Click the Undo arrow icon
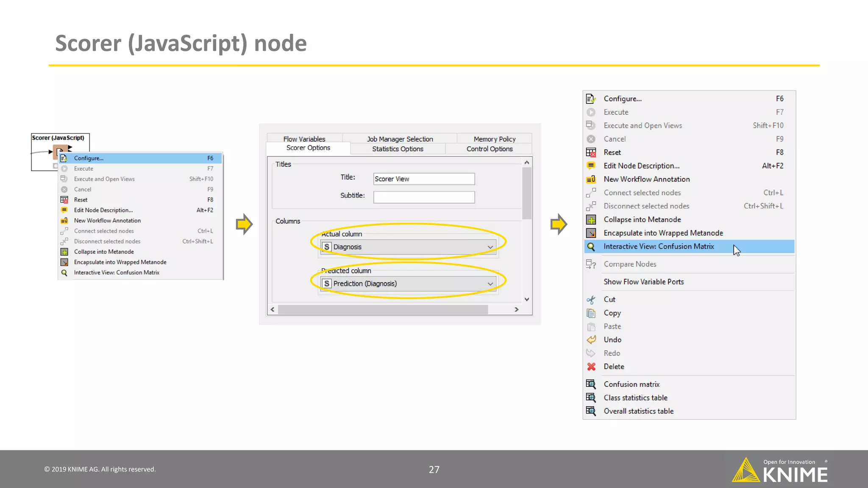The height and width of the screenshot is (488, 868). pos(591,340)
